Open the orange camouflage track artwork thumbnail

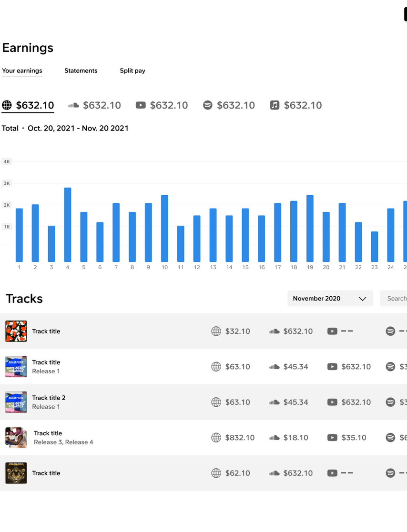click(x=16, y=331)
